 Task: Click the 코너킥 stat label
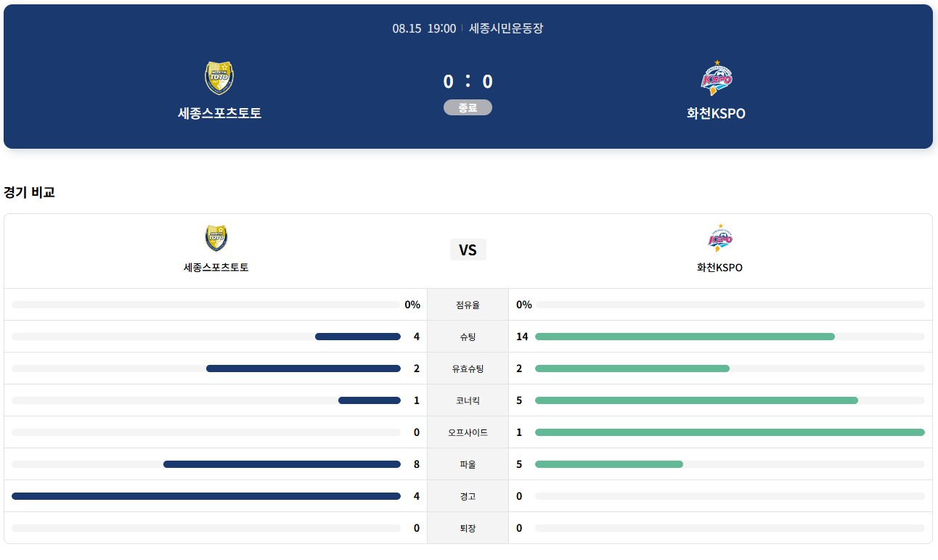tap(468, 400)
